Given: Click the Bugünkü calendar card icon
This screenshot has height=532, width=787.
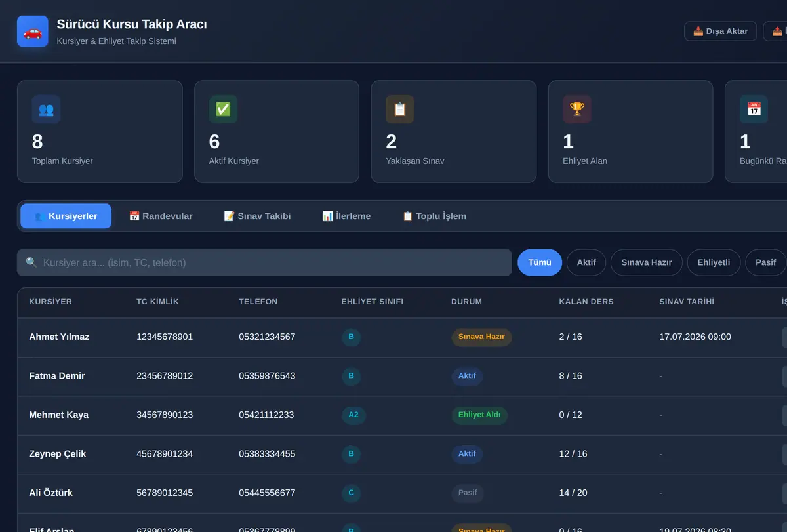Looking at the screenshot, I should click(x=754, y=110).
